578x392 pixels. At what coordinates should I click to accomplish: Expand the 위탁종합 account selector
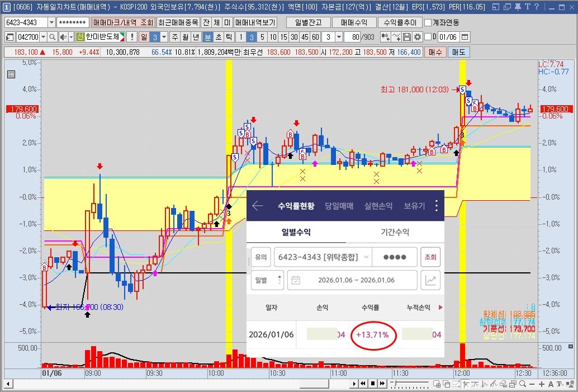366,257
